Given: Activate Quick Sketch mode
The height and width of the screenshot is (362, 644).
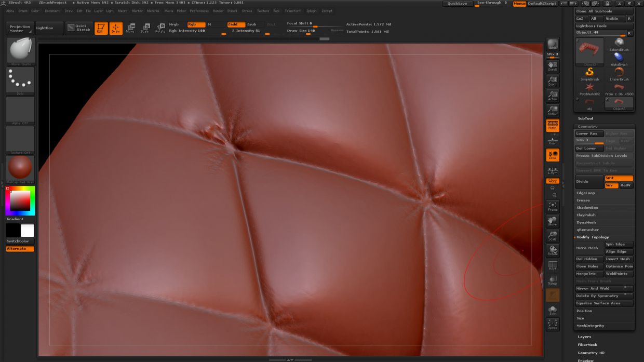Looking at the screenshot, I should pyautogui.click(x=79, y=28).
